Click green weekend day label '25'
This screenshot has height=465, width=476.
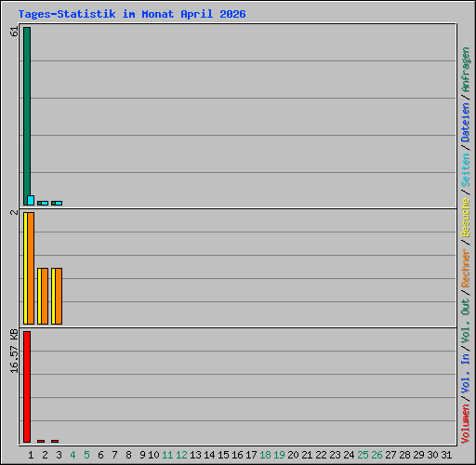[x=363, y=455]
